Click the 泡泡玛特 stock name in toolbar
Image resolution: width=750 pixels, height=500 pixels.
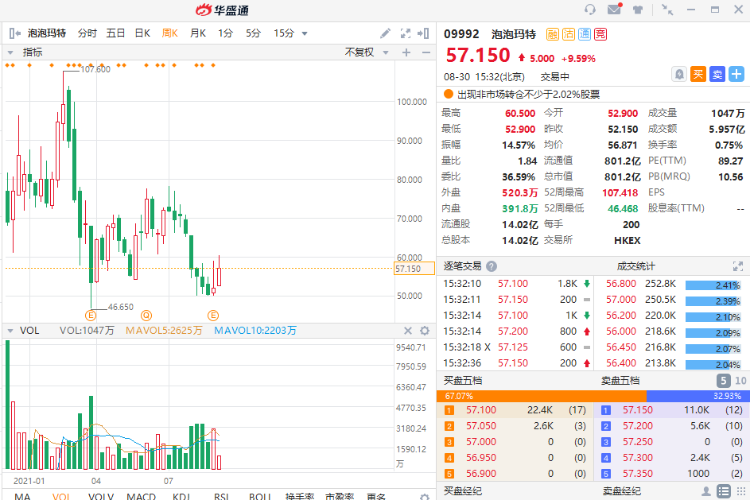tap(47, 33)
